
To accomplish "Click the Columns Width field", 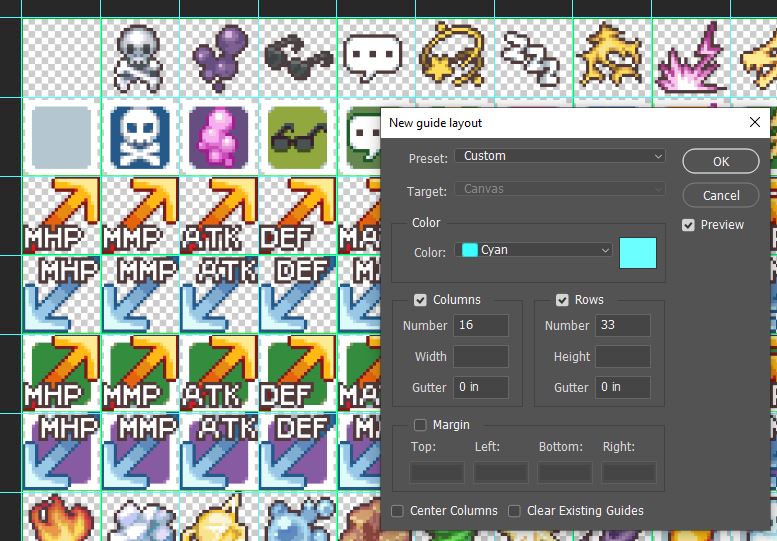I will tap(481, 356).
